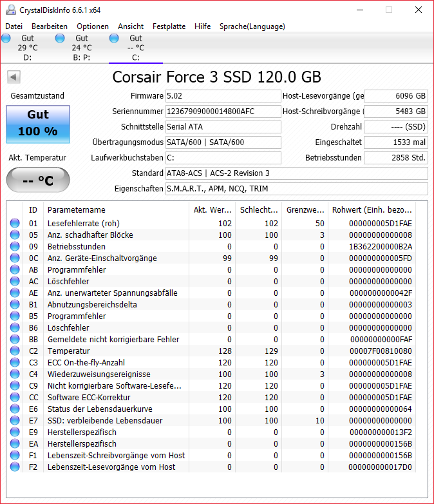
Task: Select the Lebenszeit-Lesevorgänge vom Host row name
Action: point(111,467)
